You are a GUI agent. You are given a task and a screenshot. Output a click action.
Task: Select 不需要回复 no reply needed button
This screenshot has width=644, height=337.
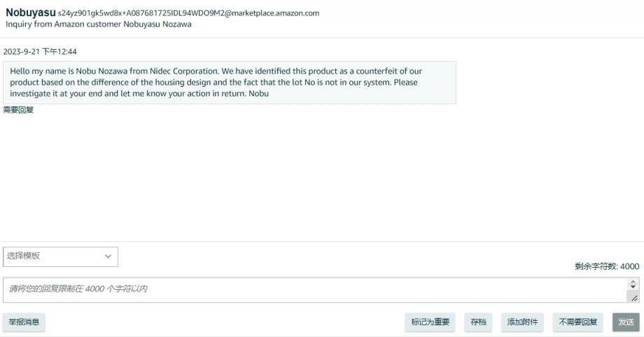point(578,322)
